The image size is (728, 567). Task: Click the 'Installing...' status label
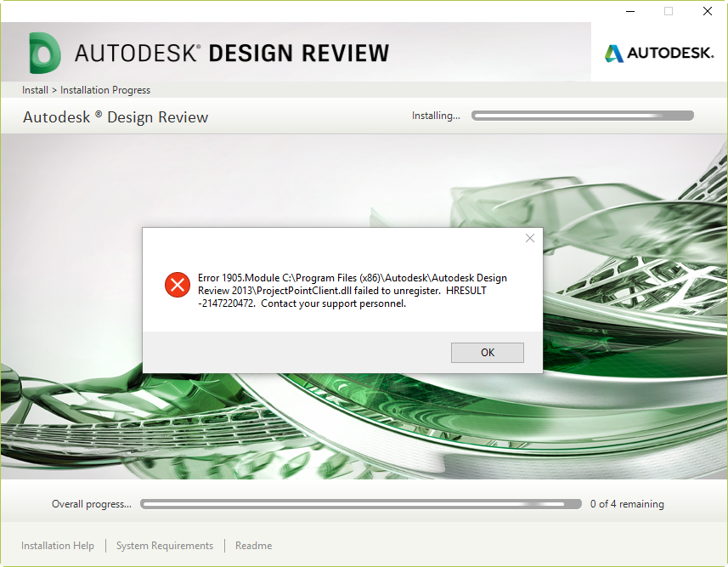pos(436,116)
